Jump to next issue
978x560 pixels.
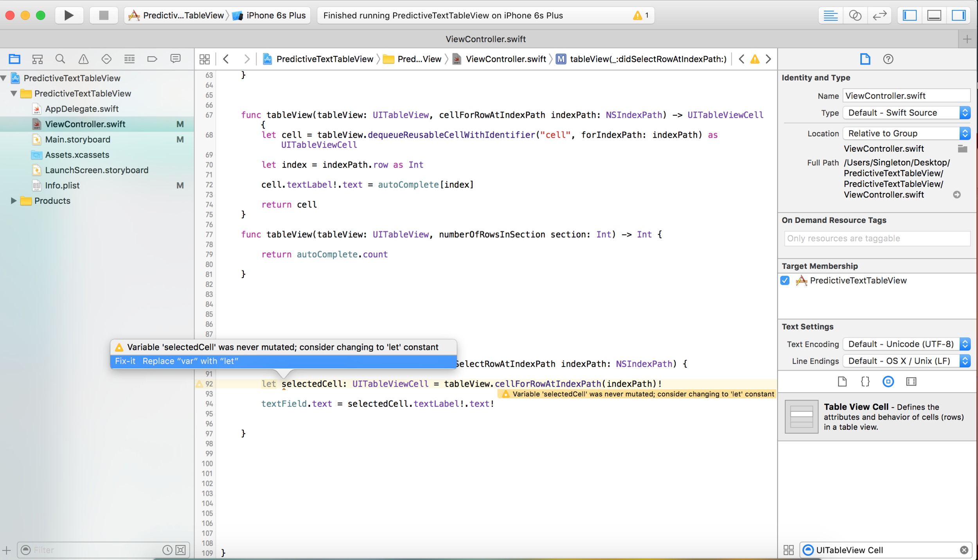tap(768, 59)
